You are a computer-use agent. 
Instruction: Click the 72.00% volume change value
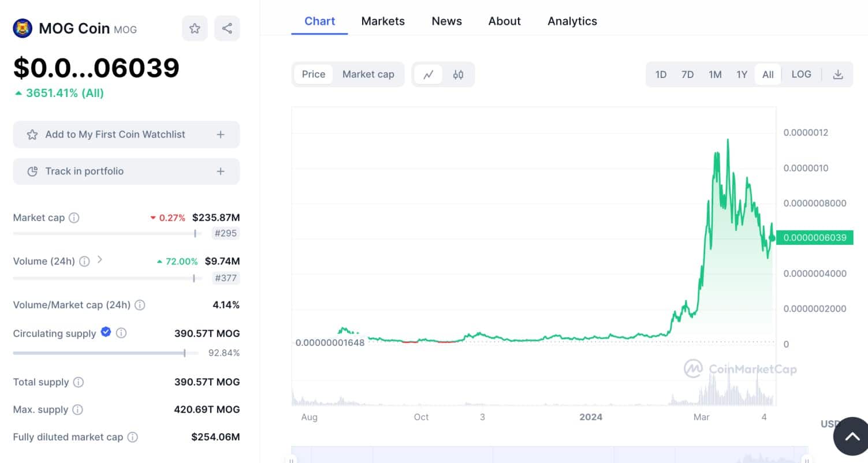coord(177,262)
